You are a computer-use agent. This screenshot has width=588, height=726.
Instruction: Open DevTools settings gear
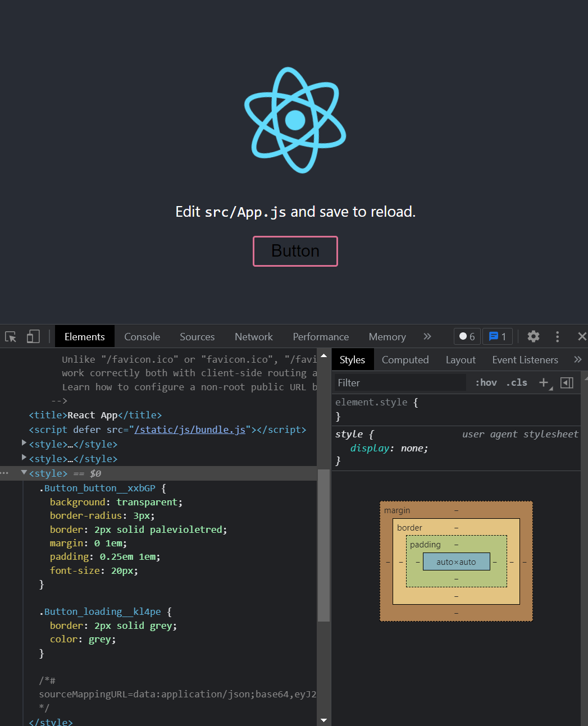(x=534, y=336)
